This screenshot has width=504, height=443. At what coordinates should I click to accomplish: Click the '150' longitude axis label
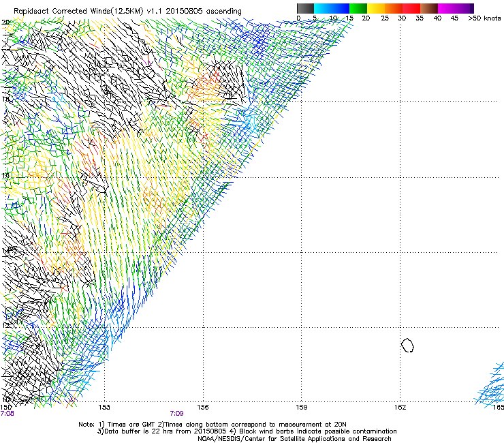pyautogui.click(x=6, y=408)
